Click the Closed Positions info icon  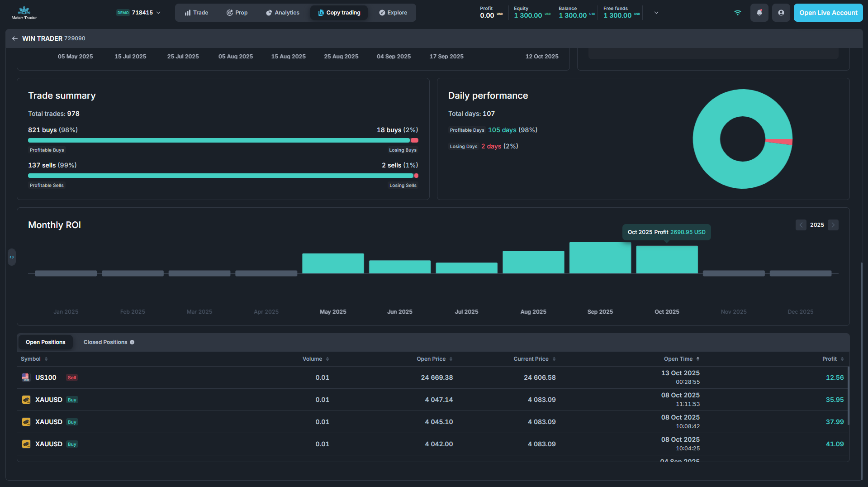(x=132, y=342)
